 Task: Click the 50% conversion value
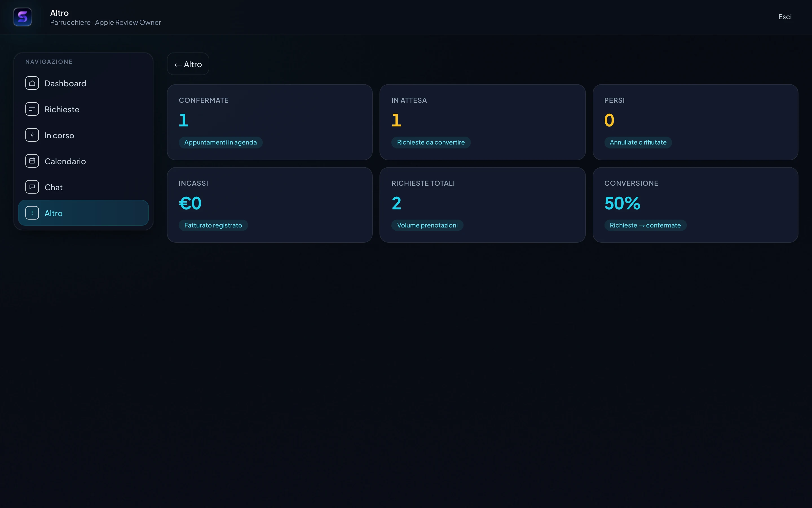623,203
